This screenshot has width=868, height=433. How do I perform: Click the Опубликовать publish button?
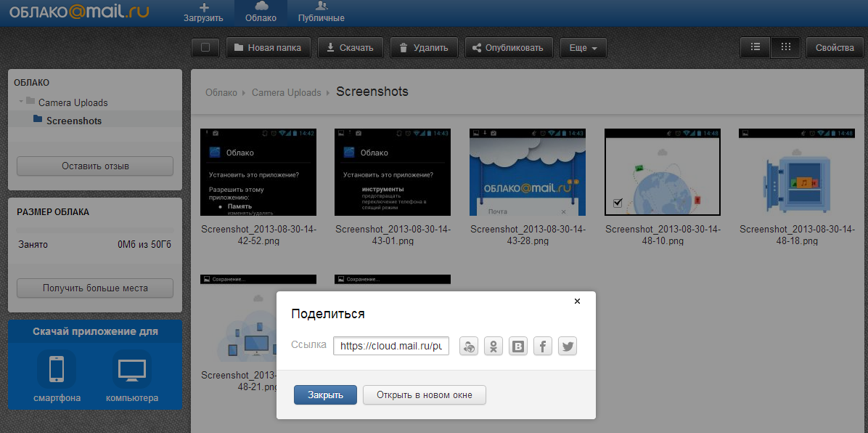(x=508, y=48)
